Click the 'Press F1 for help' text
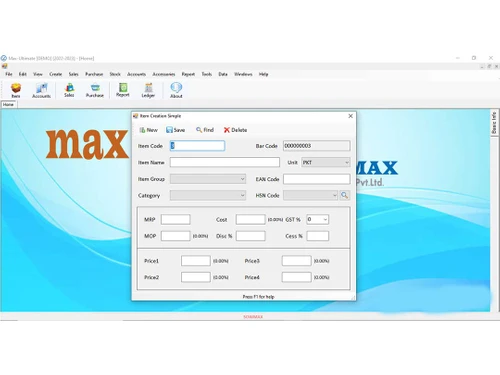This screenshot has height=375, width=500. click(x=258, y=297)
